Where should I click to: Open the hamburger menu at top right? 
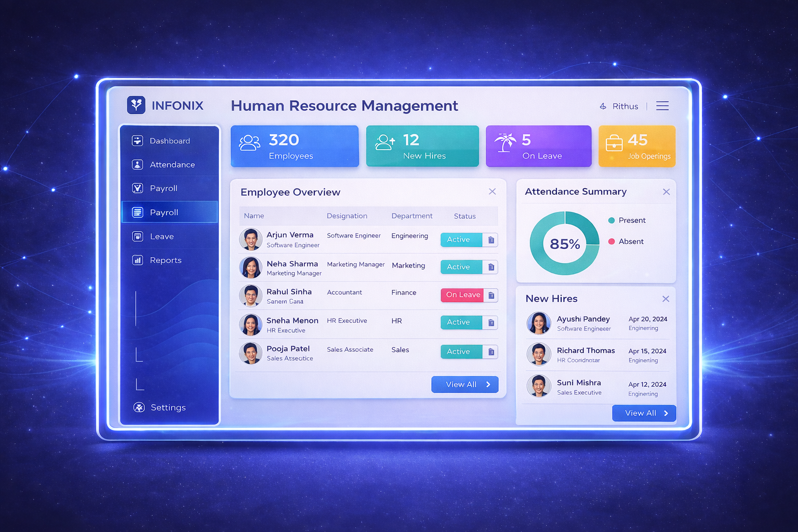click(x=662, y=105)
